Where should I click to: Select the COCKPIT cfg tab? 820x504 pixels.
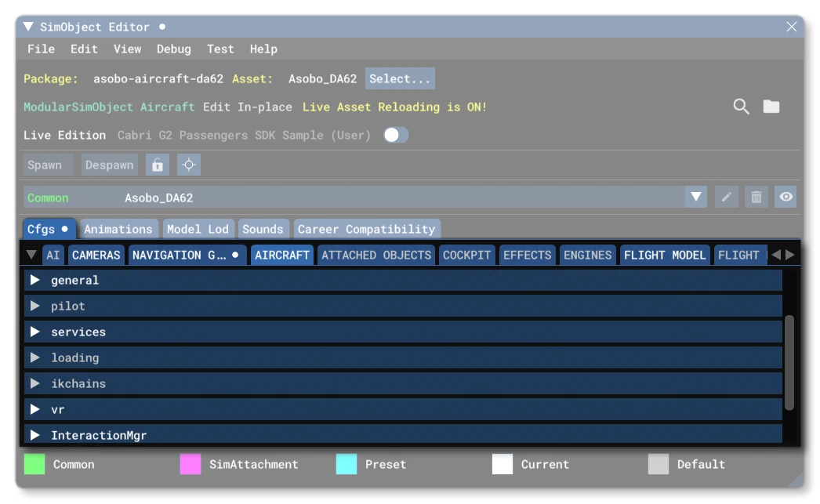(467, 256)
